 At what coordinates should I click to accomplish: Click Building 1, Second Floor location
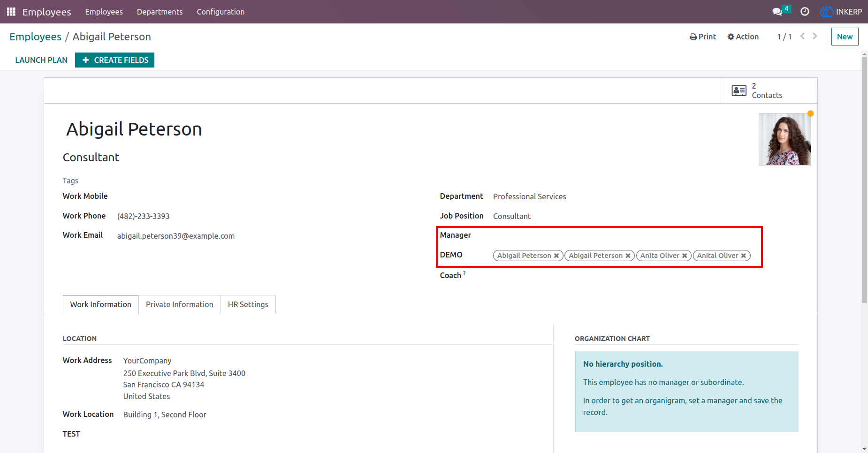165,415
